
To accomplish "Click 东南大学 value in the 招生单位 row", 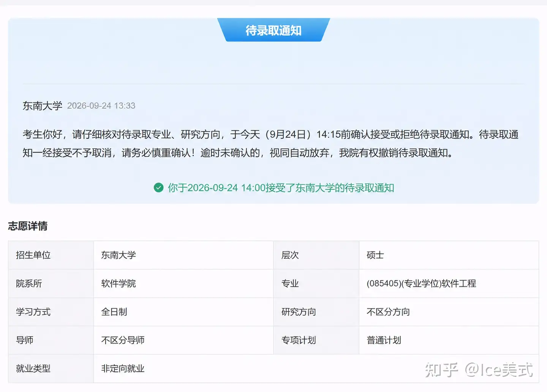I will tap(183, 255).
